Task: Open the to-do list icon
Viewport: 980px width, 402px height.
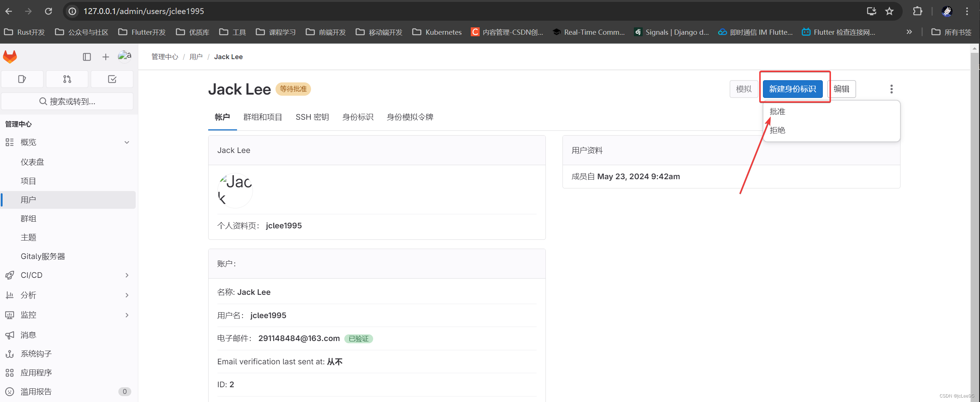Action: pos(112,79)
